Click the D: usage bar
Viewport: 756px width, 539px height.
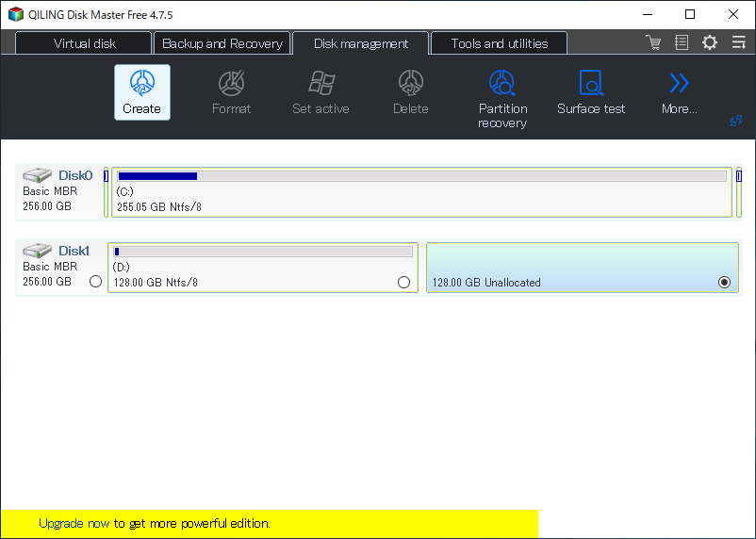coord(263,252)
